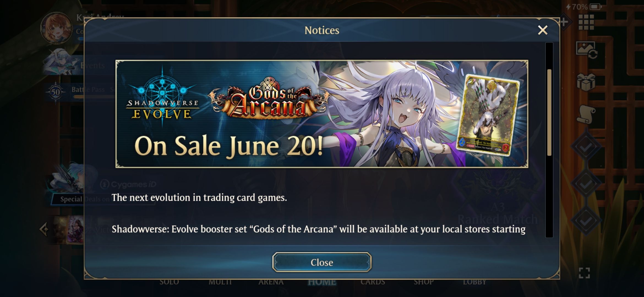Image resolution: width=644 pixels, height=297 pixels.
Task: Select the third diamond checkmark
Action: point(586,220)
